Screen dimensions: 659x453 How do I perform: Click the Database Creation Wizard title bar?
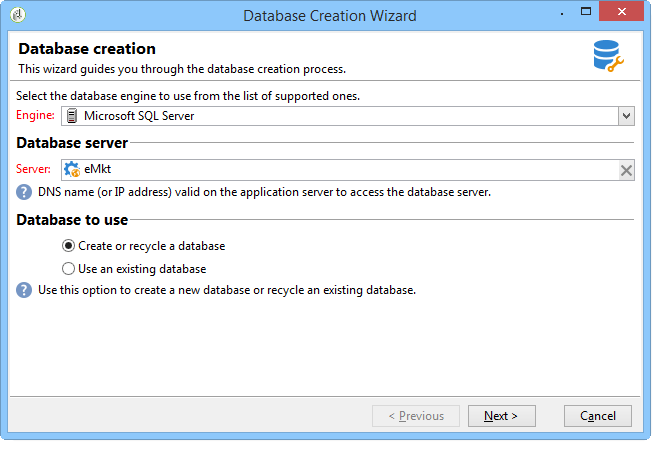330,16
